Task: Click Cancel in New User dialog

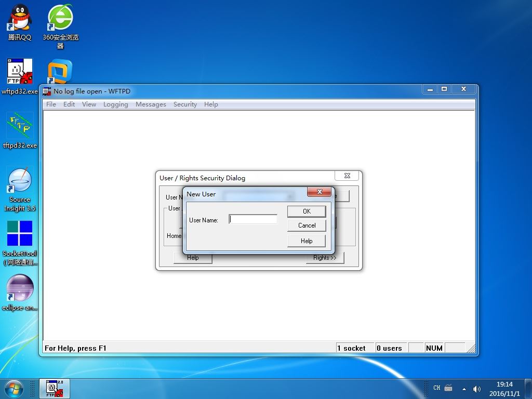Action: 307,225
